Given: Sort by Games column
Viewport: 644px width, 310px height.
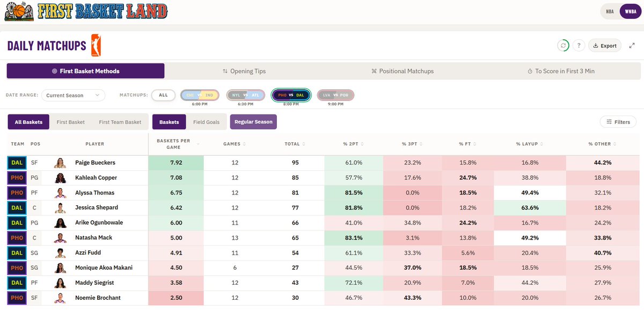Looking at the screenshot, I should tap(235, 144).
